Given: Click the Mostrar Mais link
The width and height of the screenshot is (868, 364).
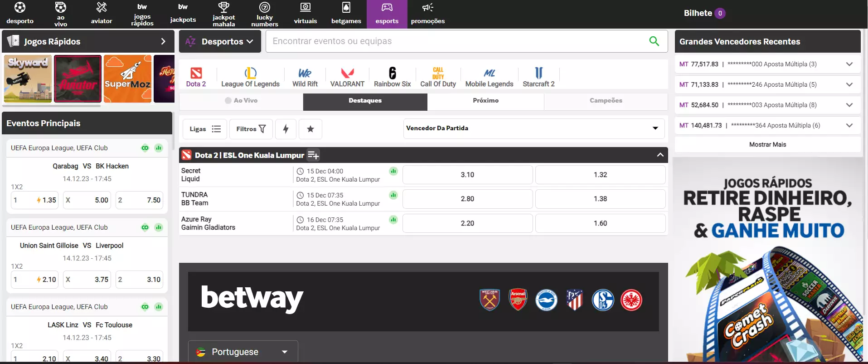Looking at the screenshot, I should (767, 144).
